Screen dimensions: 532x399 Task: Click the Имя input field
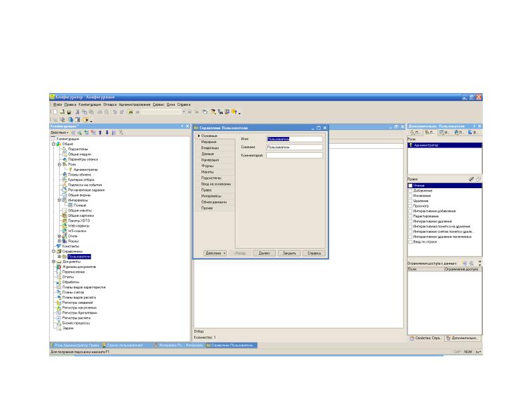[x=294, y=139]
